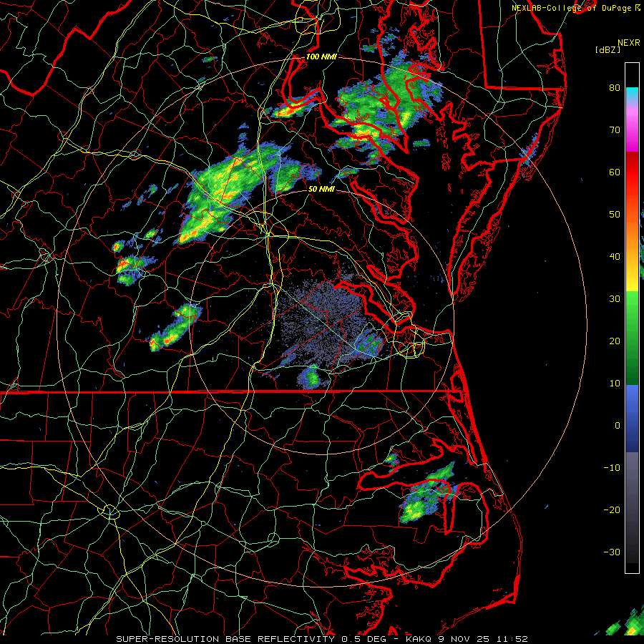Image resolution: width=644 pixels, height=644 pixels.
Task: Click the -20 value on dBZ scale
Action: point(612,509)
